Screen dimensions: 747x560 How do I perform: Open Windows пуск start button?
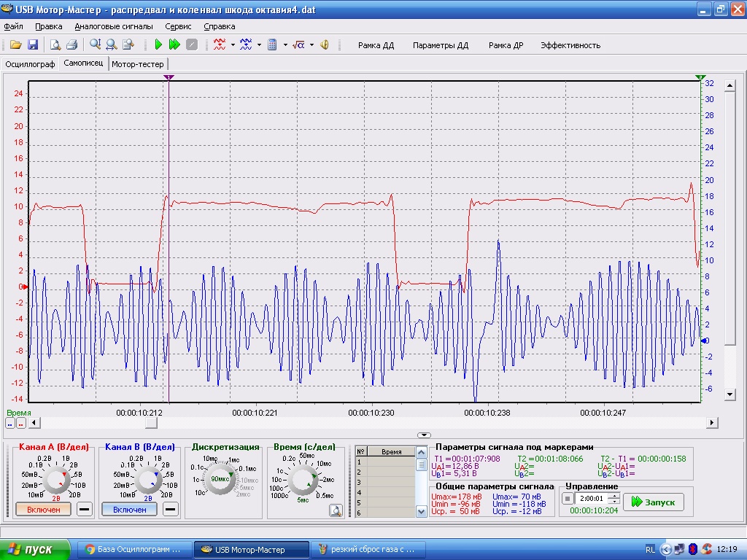34,550
